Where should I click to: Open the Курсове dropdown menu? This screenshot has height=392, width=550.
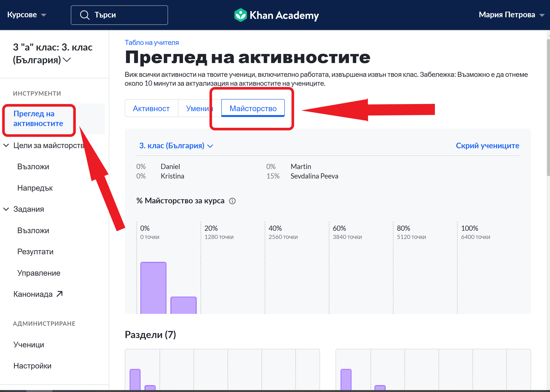27,15
